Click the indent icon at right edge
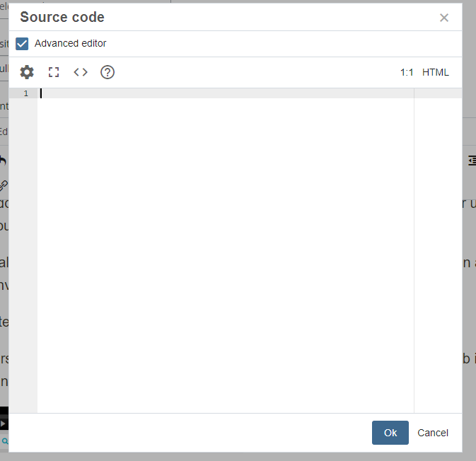The height and width of the screenshot is (461, 476). tap(472, 161)
